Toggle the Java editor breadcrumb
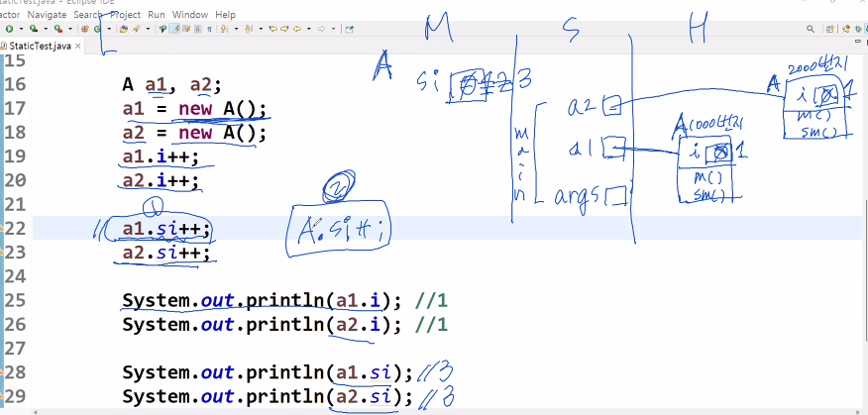The width and height of the screenshot is (868, 415). [x=163, y=29]
